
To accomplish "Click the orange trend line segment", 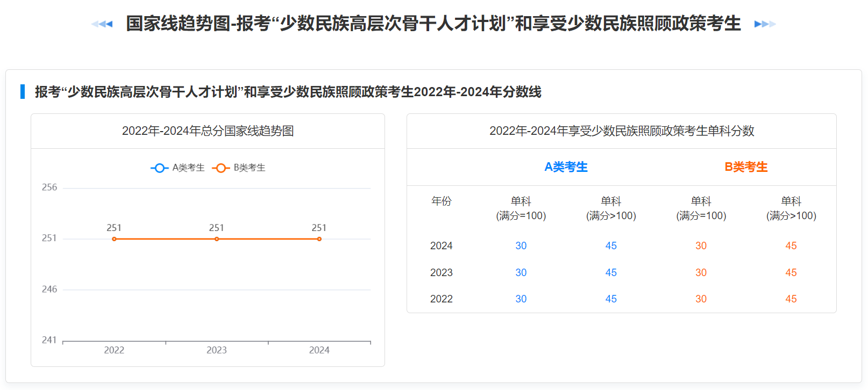I will coord(165,239).
